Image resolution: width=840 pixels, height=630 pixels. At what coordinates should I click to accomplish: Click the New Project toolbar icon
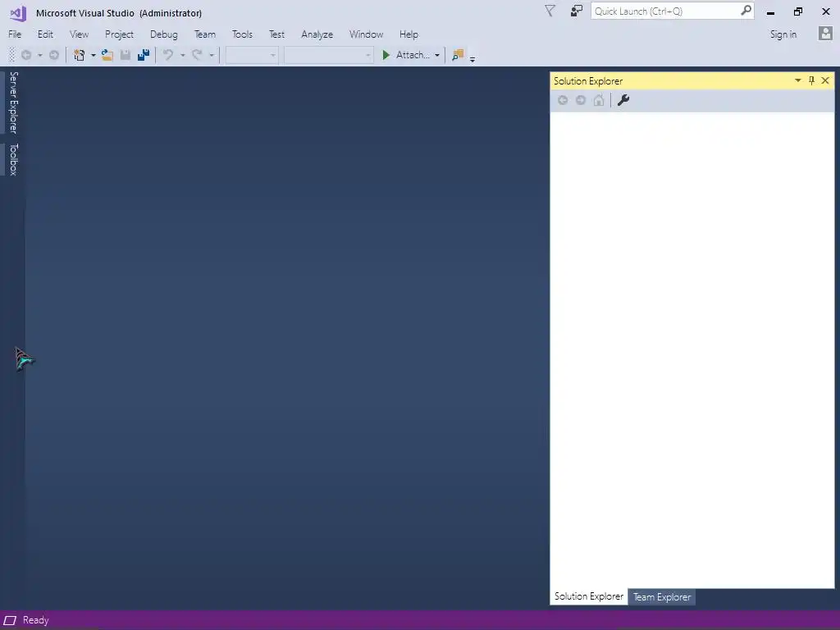(80, 55)
